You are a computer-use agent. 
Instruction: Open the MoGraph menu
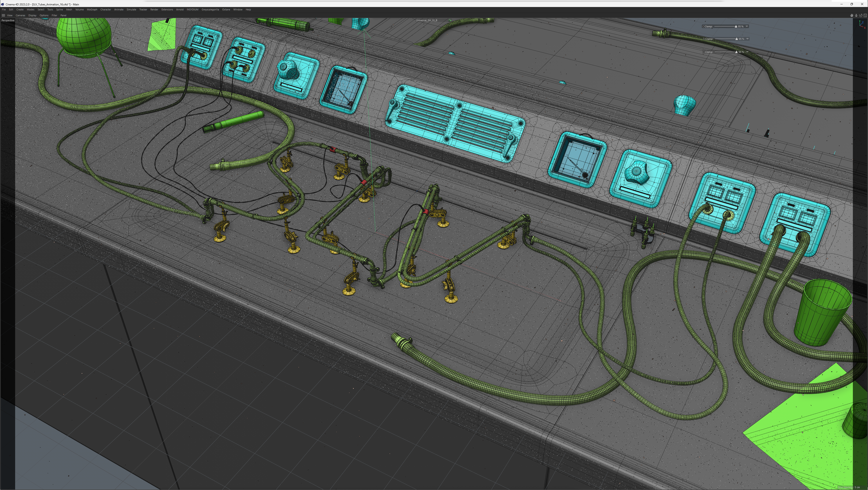pyautogui.click(x=92, y=9)
